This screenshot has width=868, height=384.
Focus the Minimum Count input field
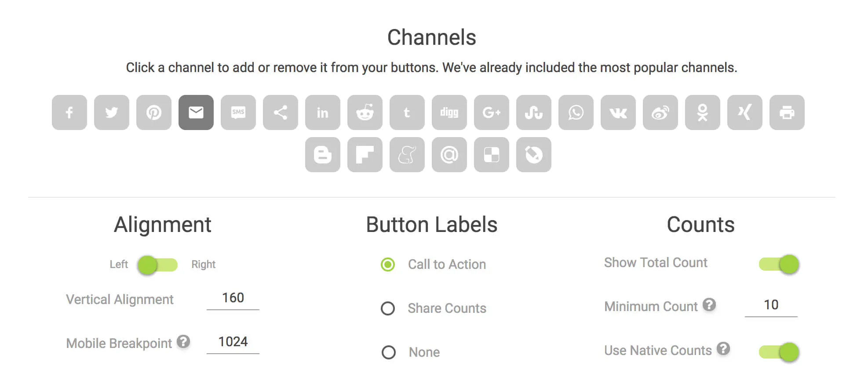[771, 305]
